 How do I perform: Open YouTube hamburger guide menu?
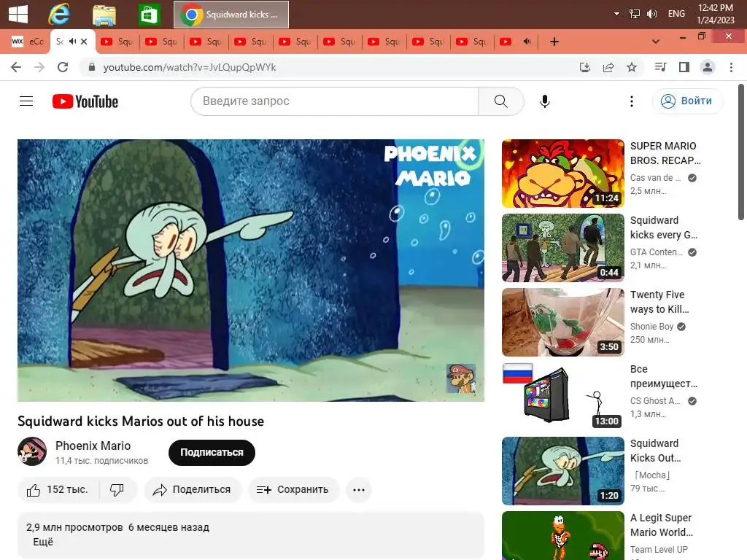point(26,101)
